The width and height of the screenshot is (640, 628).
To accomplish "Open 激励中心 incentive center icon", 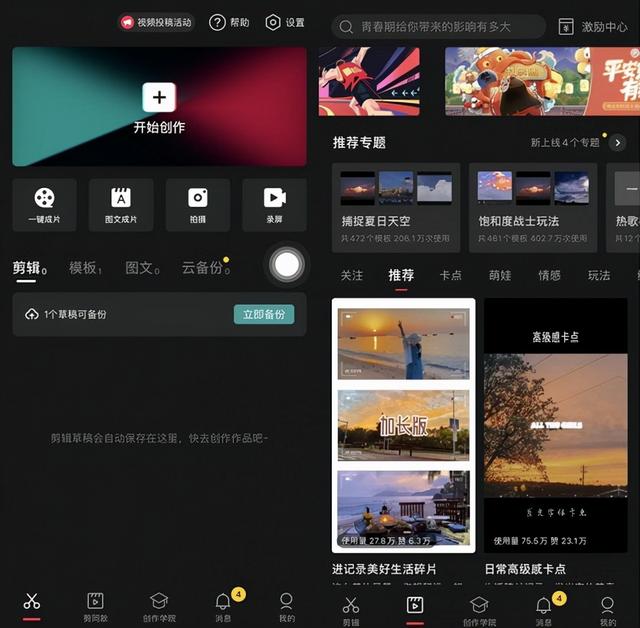I will pos(566,27).
